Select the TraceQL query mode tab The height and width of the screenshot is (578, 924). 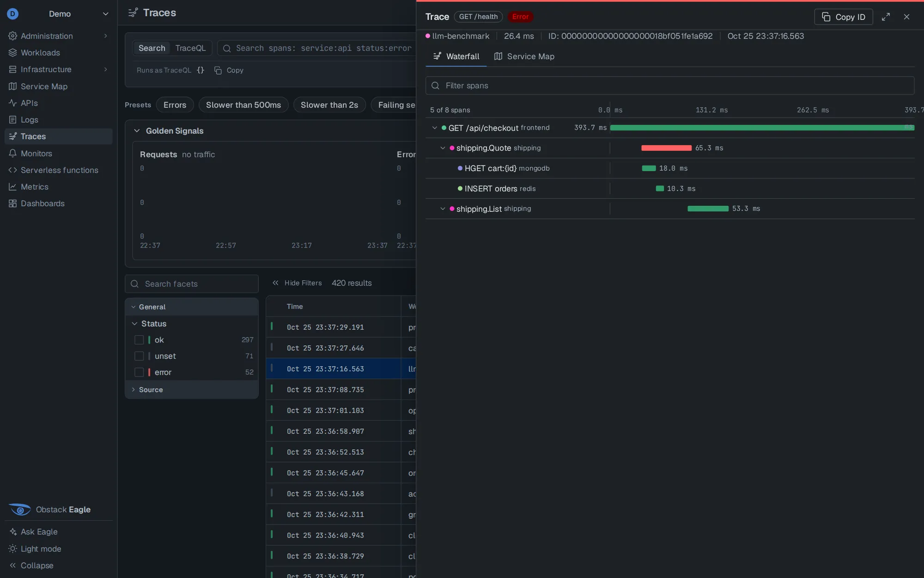tap(190, 48)
